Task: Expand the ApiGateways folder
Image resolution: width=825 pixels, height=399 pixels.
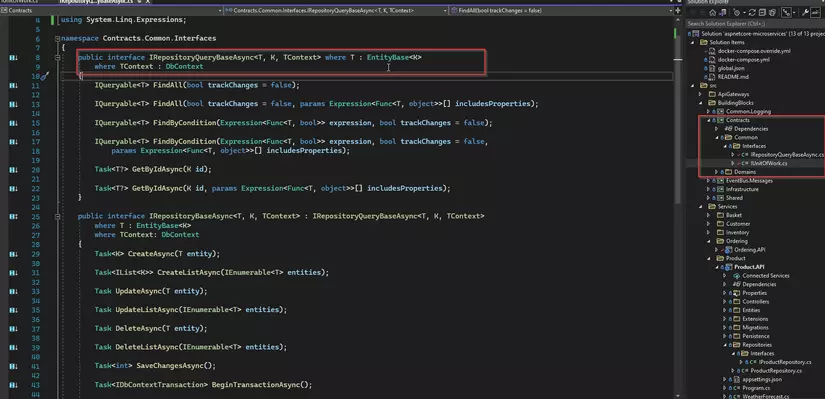Action: [700, 94]
